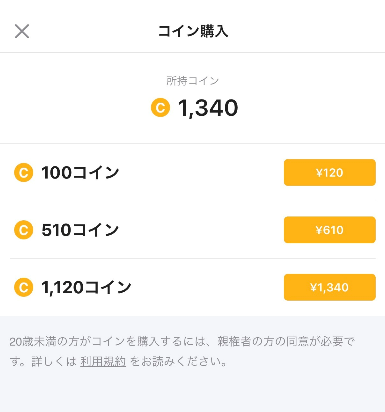This screenshot has width=385, height=412.
Task: Select the 1,120コイン package label
Action: (x=86, y=287)
